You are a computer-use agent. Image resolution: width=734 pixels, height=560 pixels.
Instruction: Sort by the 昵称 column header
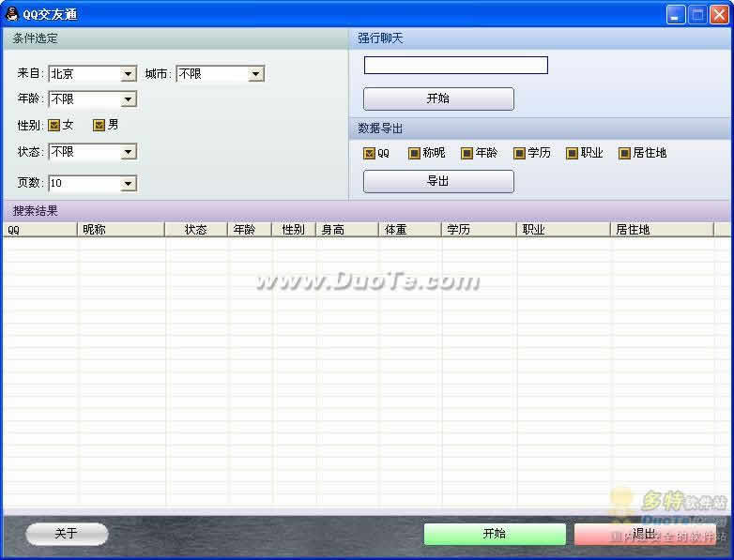pyautogui.click(x=121, y=230)
